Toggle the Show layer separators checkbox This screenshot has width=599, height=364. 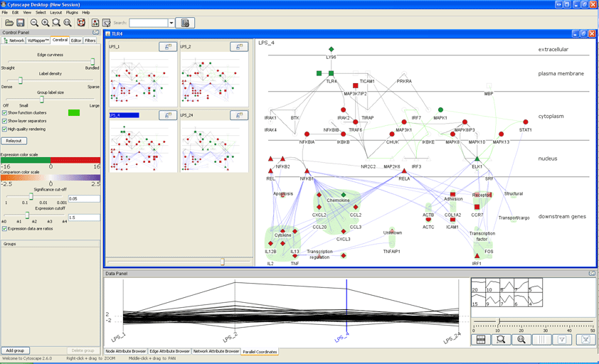click(x=4, y=121)
